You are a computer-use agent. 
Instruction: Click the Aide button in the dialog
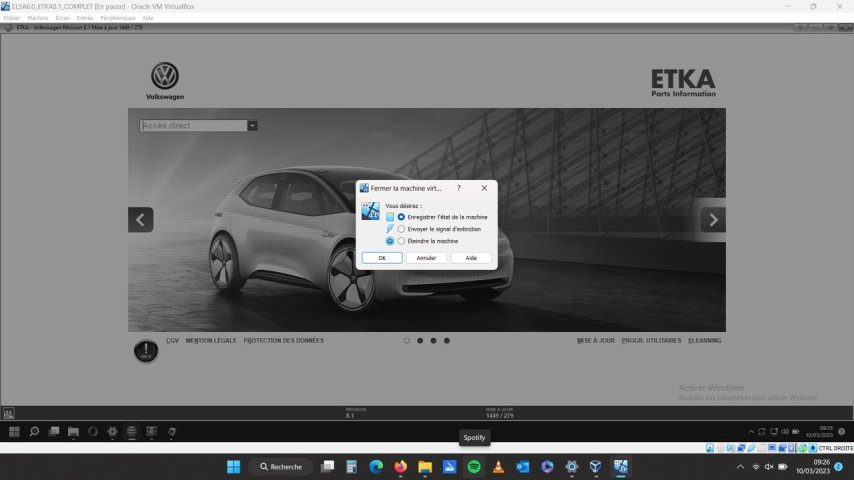point(471,258)
